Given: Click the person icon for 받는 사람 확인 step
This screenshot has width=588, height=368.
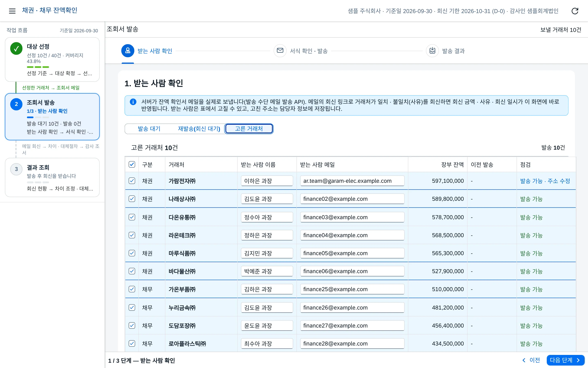Looking at the screenshot, I should pyautogui.click(x=128, y=51).
